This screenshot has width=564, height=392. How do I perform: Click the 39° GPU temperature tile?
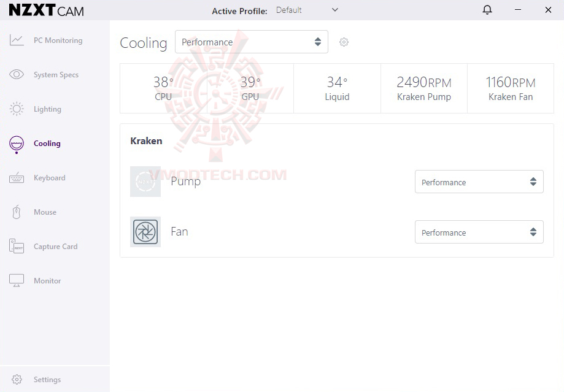(x=250, y=88)
